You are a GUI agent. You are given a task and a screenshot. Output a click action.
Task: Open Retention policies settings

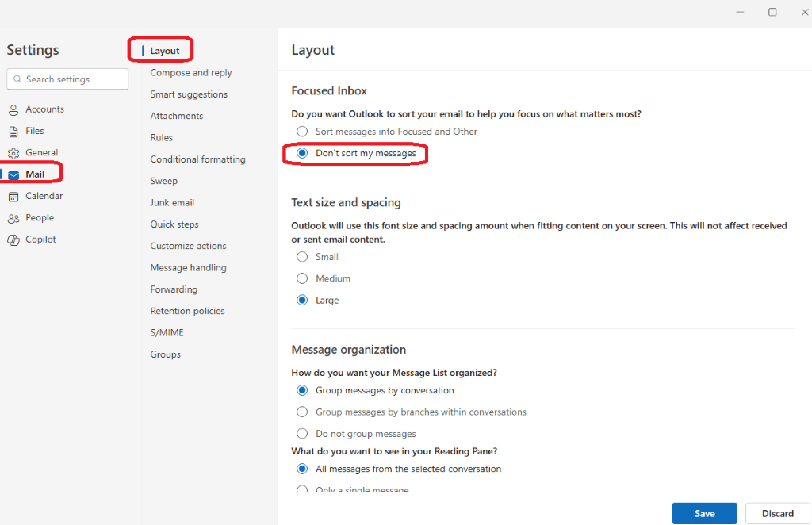[x=187, y=311]
